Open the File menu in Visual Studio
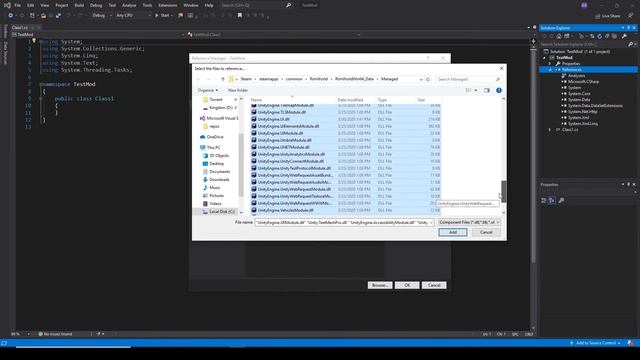The height and width of the screenshot is (360, 640). tap(18, 5)
